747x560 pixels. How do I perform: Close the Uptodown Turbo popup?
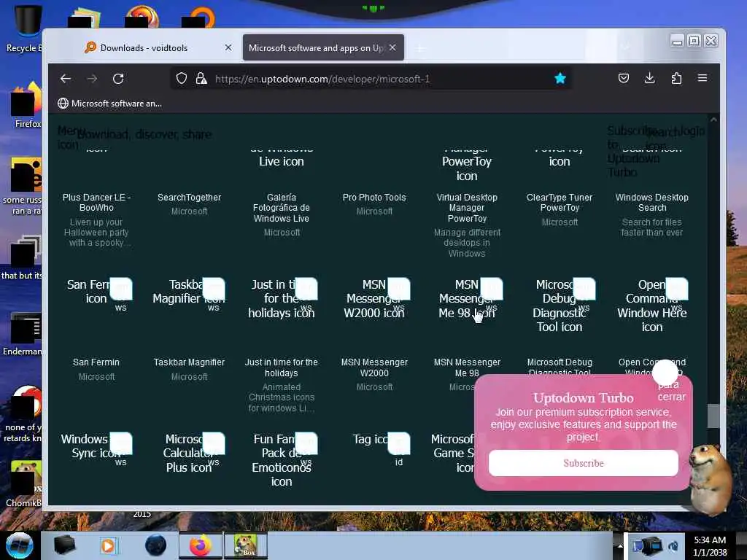[665, 373]
